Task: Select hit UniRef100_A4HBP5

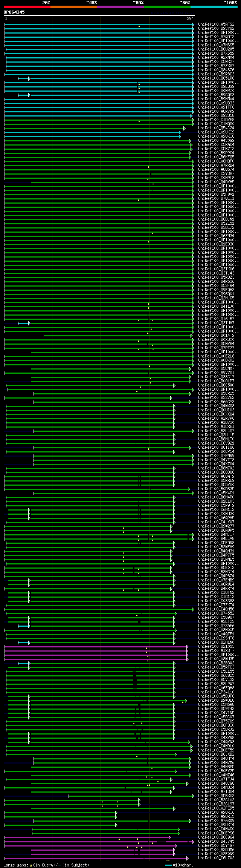Action: click(216, 767)
